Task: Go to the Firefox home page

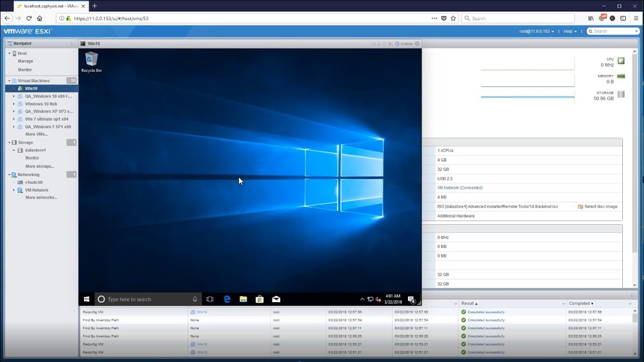Action: click(x=40, y=18)
